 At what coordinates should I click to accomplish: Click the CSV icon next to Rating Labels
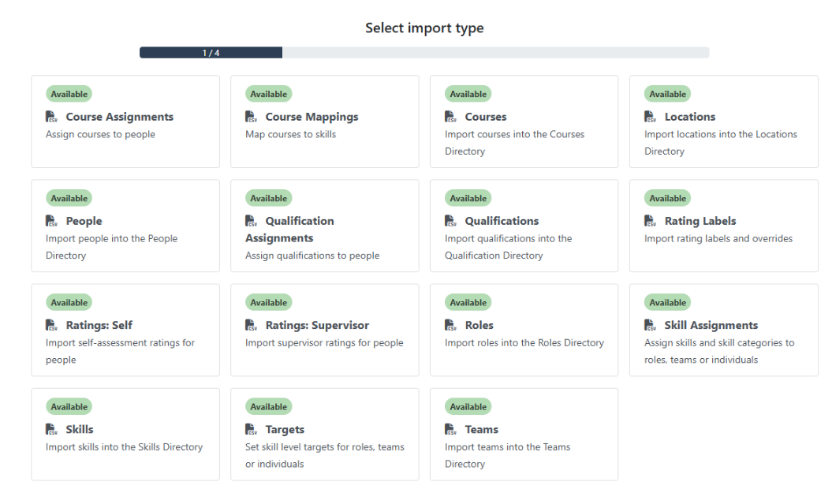[x=651, y=221]
